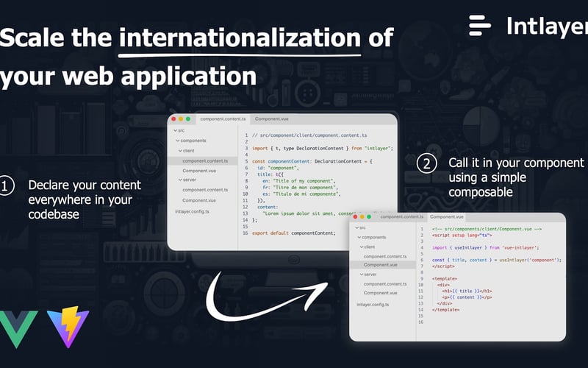This screenshot has height=368, width=588.
Task: Click the "Declare your content everywhere" caption
Action: 85,199
